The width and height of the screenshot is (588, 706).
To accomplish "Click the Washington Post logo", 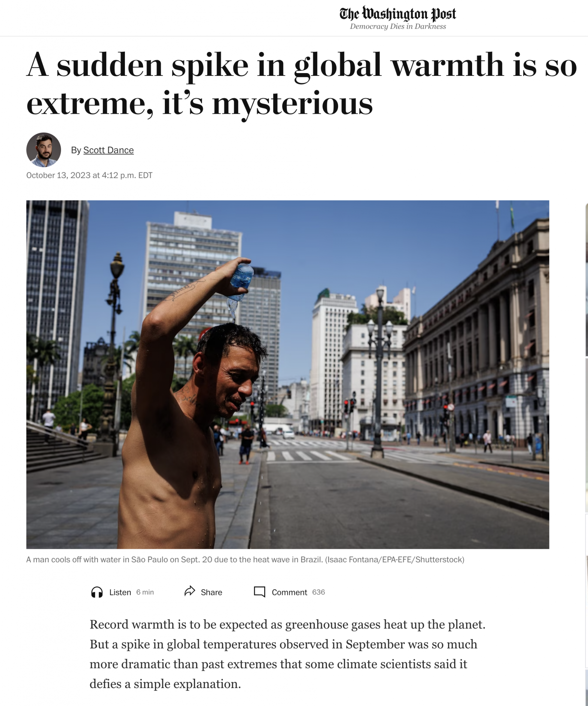I will point(398,14).
